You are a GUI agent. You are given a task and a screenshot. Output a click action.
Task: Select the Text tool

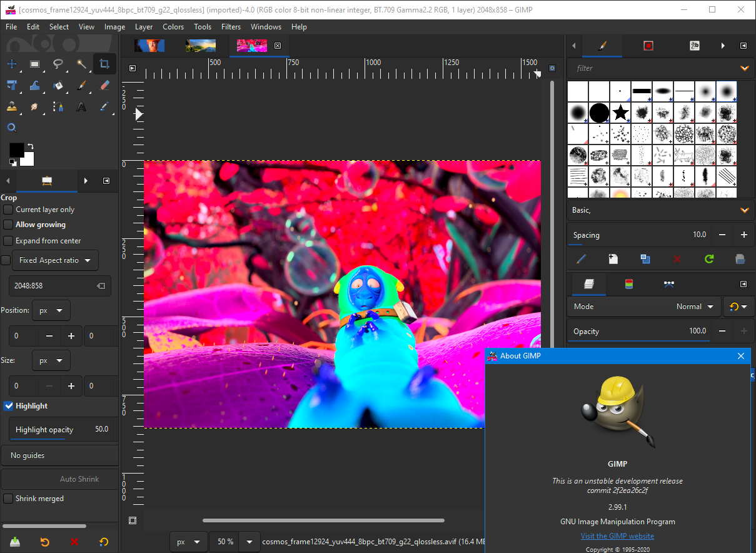tap(81, 107)
